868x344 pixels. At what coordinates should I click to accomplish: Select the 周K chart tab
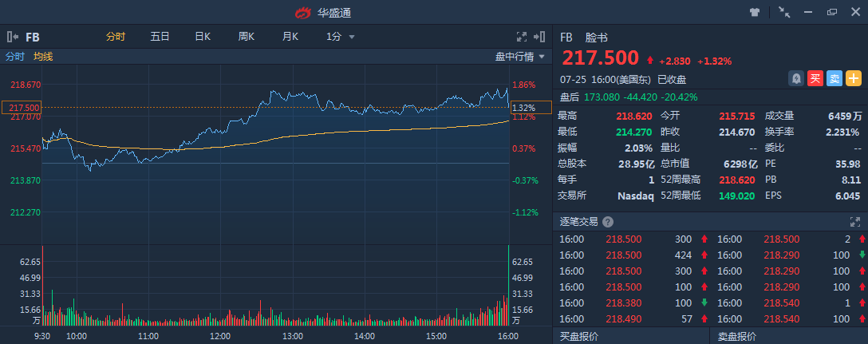point(246,37)
